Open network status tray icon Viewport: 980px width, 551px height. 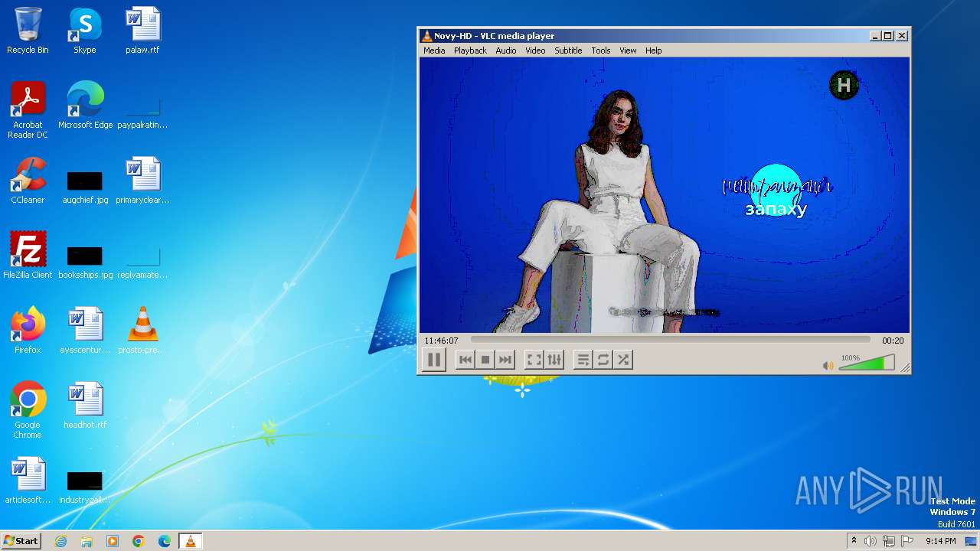coord(889,541)
